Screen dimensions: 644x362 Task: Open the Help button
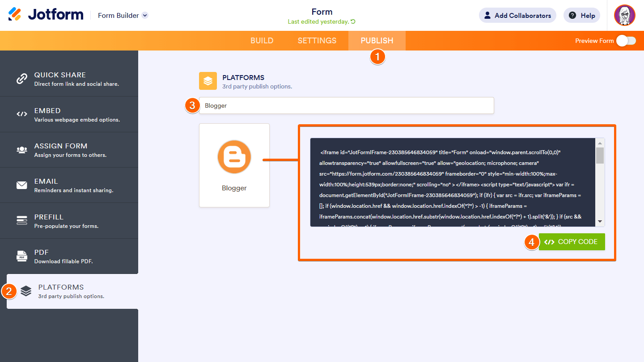coord(582,15)
